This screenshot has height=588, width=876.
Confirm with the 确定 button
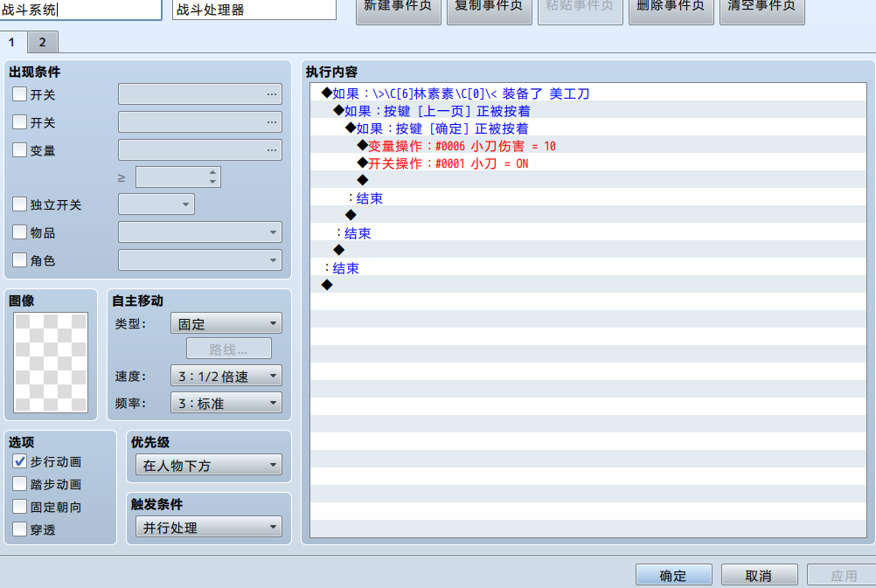click(674, 575)
